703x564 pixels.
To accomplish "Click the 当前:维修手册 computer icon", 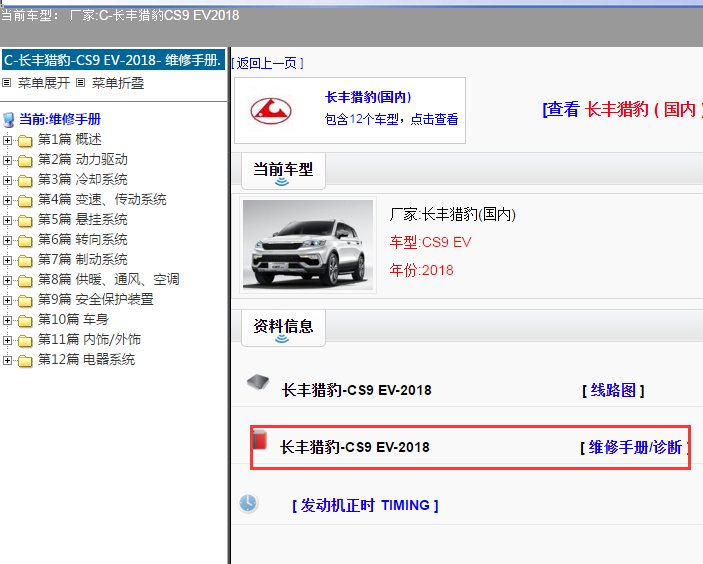I will pos(9,120).
